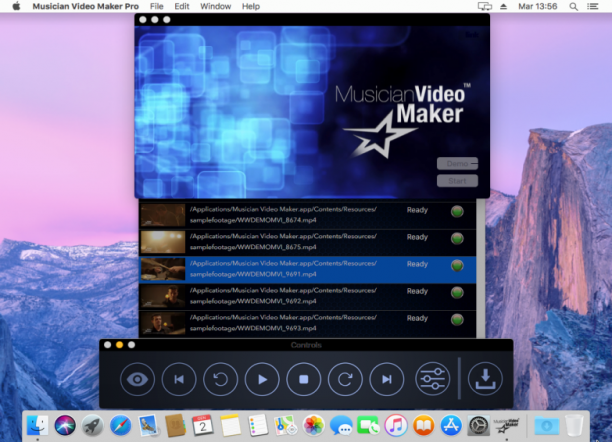Open Maps from the Dock

286,425
